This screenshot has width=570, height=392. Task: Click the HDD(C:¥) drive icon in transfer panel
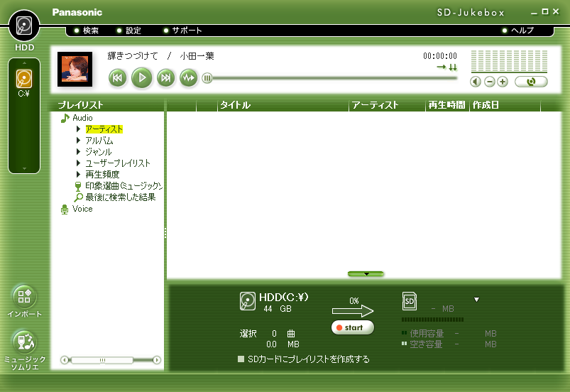click(x=248, y=301)
